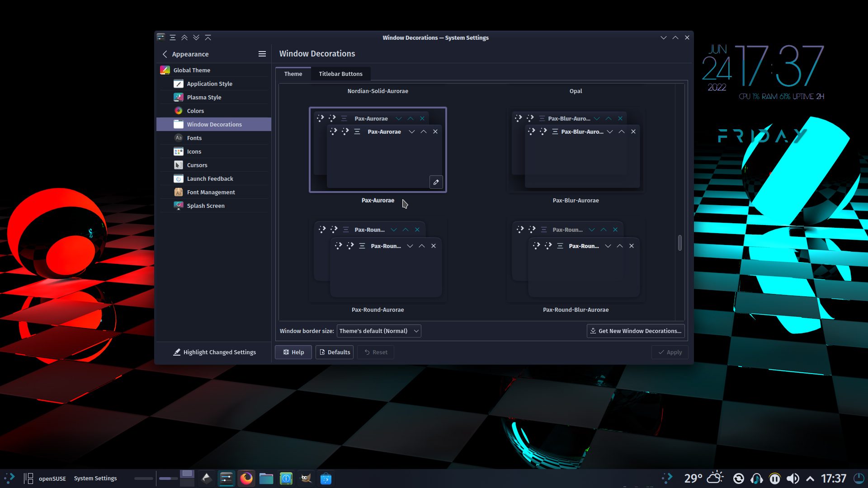
Task: Open the volume control tray icon
Action: coord(793,479)
